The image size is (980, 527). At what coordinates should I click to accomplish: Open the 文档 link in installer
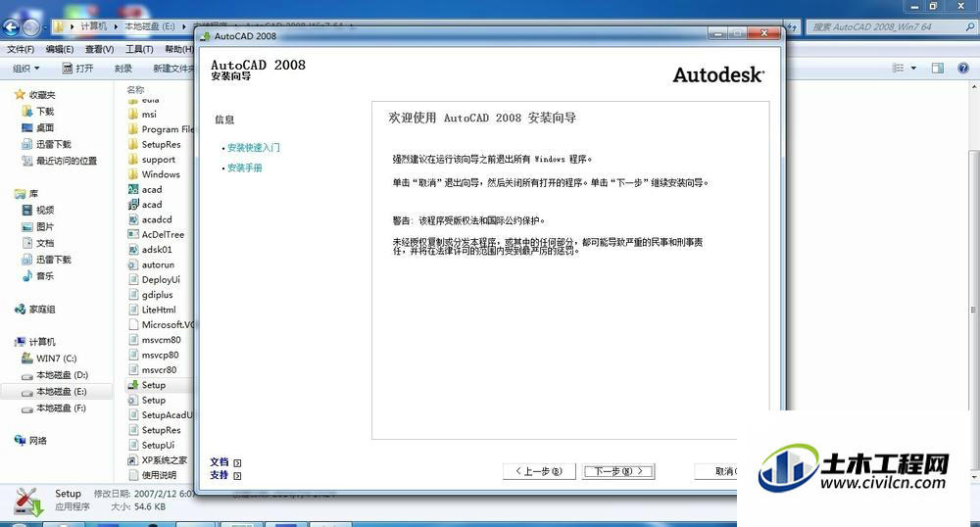220,462
